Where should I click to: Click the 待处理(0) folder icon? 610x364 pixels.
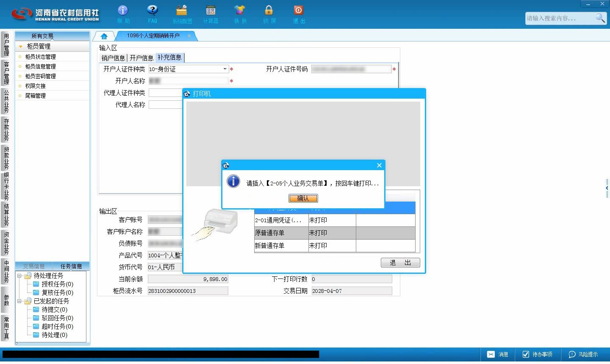click(36, 335)
